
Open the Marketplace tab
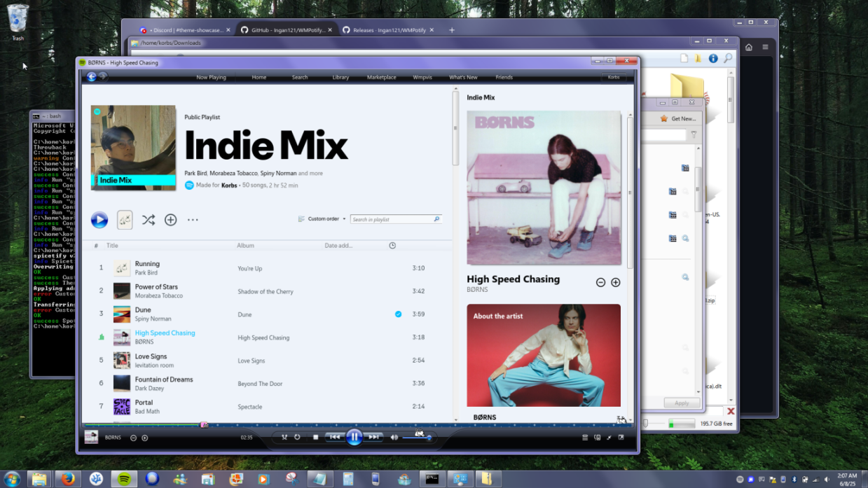[381, 78]
